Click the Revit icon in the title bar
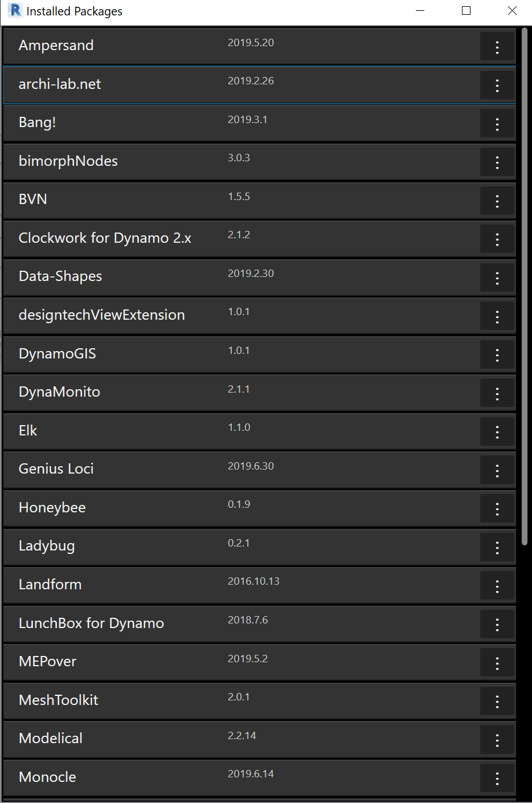 pos(14,10)
